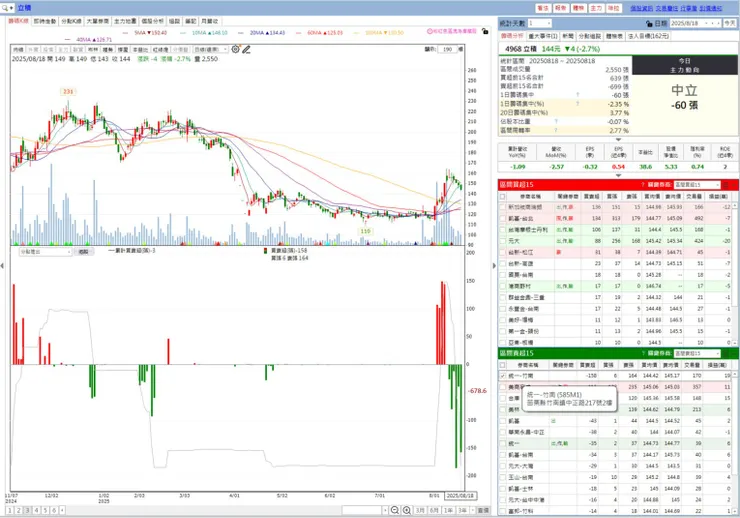The image size is (740, 518).
Task: Select the pencil drawing tool icon
Action: click(x=246, y=49)
